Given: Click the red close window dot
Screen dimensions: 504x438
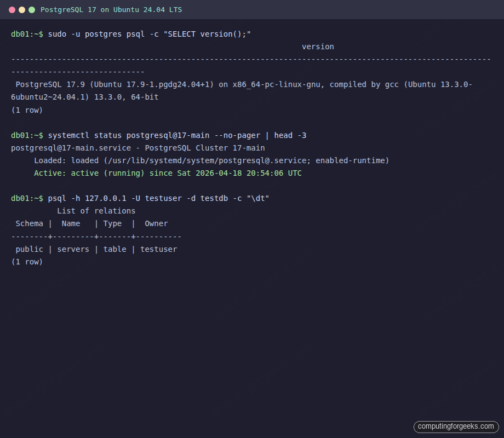Looking at the screenshot, I should (x=12, y=10).
